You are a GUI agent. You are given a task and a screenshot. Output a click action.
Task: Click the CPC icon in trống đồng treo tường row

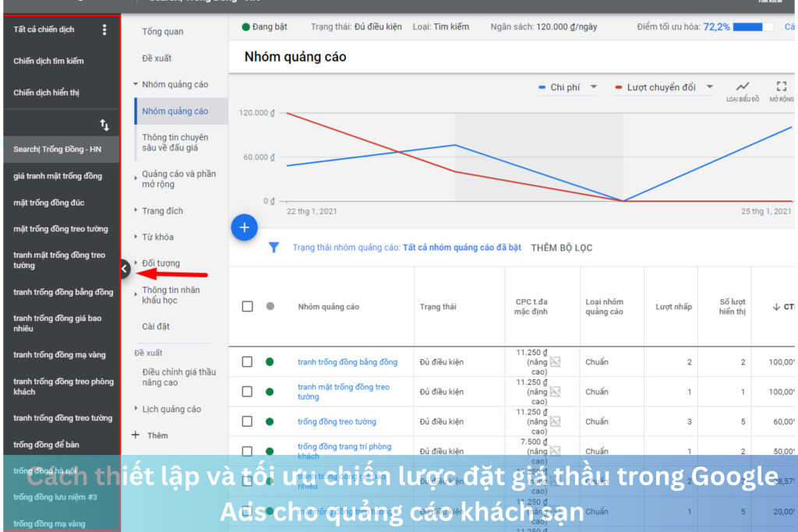555,421
